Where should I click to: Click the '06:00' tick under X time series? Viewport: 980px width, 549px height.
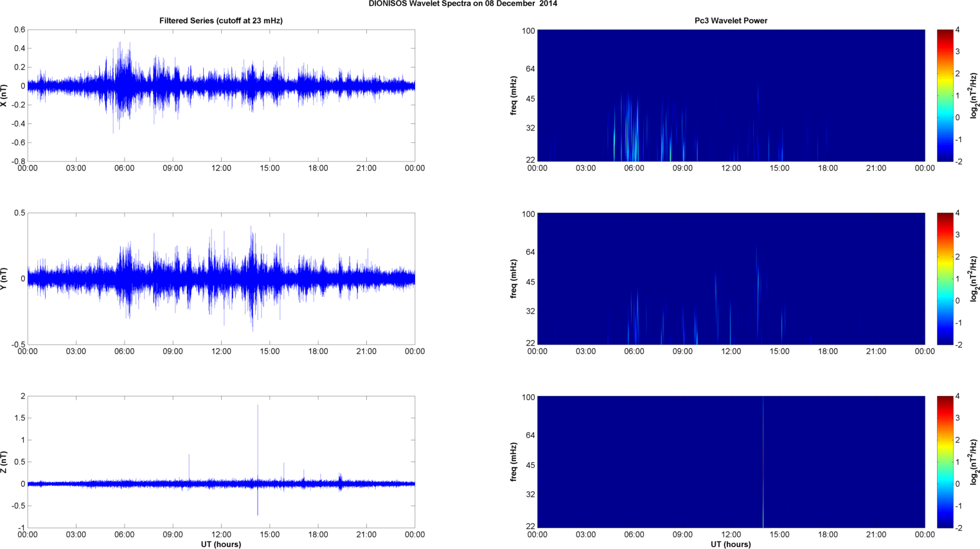tap(124, 168)
